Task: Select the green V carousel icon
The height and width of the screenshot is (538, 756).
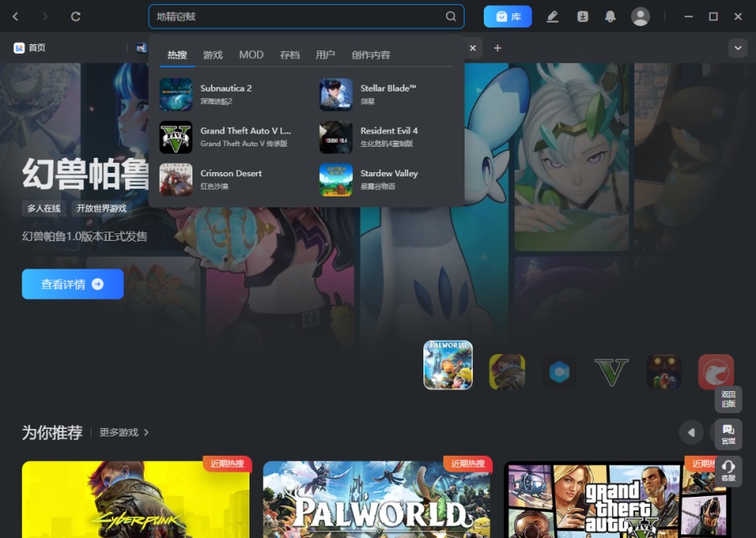Action: click(612, 372)
